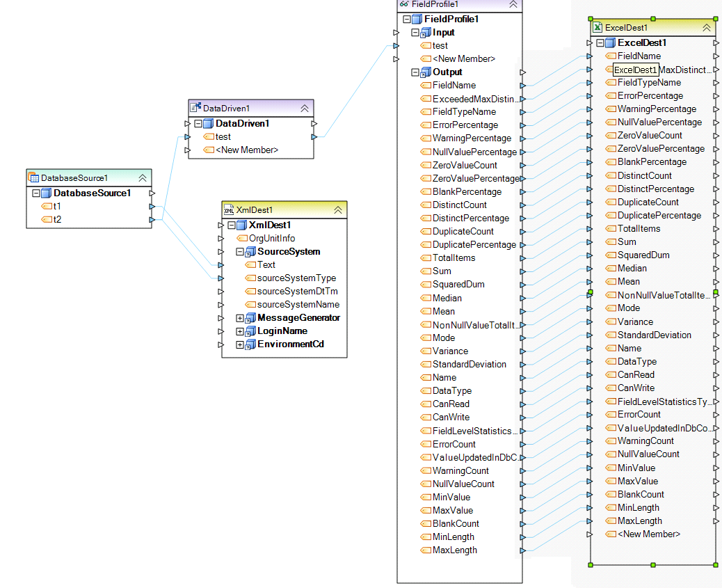
Task: Click the DatabaseSource1 title bar database icon
Action: pos(33,178)
